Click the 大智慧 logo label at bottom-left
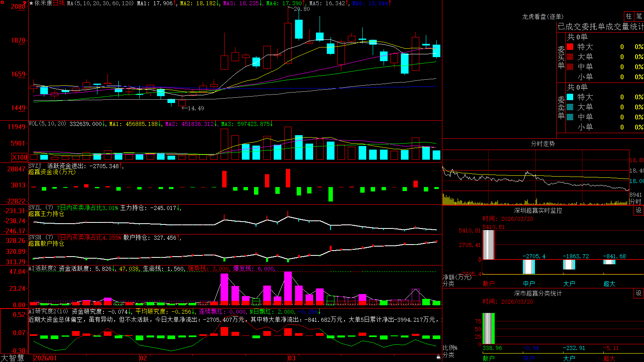The image size is (644, 362). (x=12, y=358)
